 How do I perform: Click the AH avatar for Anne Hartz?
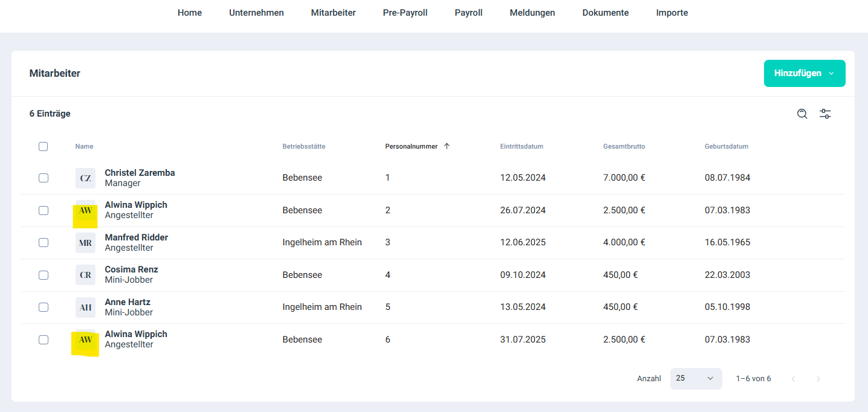(x=85, y=307)
